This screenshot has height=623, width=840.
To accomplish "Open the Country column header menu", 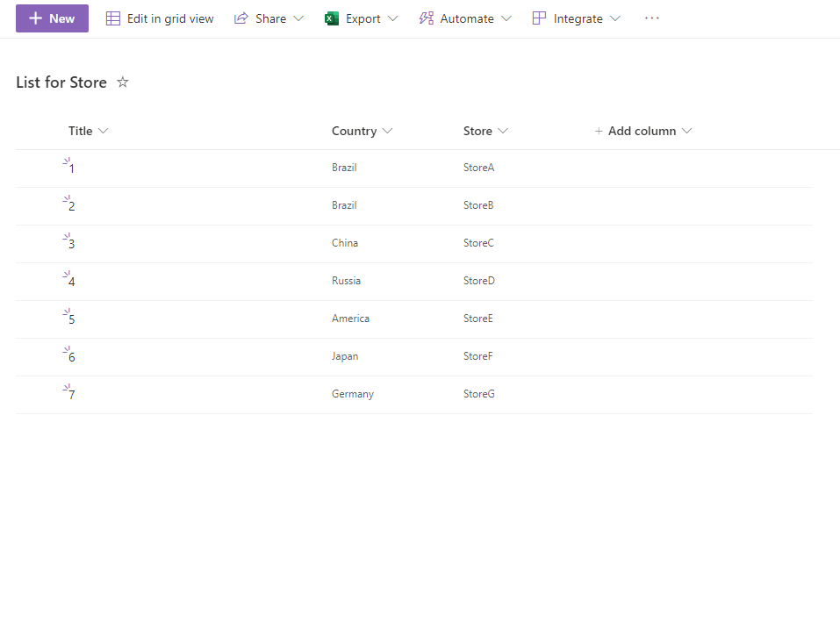I will [x=363, y=132].
